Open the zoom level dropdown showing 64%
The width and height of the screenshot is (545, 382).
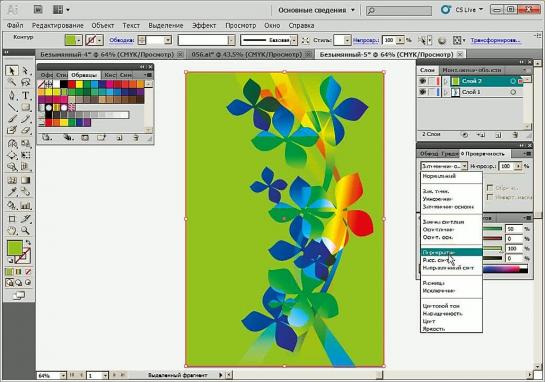(63, 375)
